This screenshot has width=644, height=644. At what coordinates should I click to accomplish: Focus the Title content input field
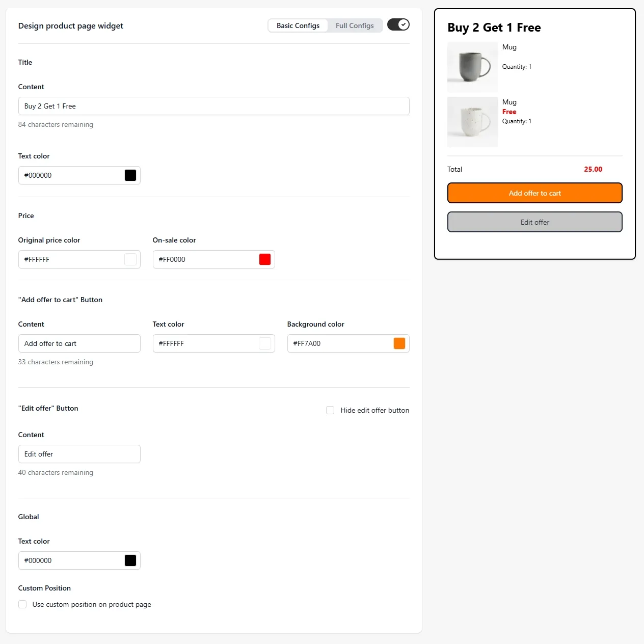point(214,106)
